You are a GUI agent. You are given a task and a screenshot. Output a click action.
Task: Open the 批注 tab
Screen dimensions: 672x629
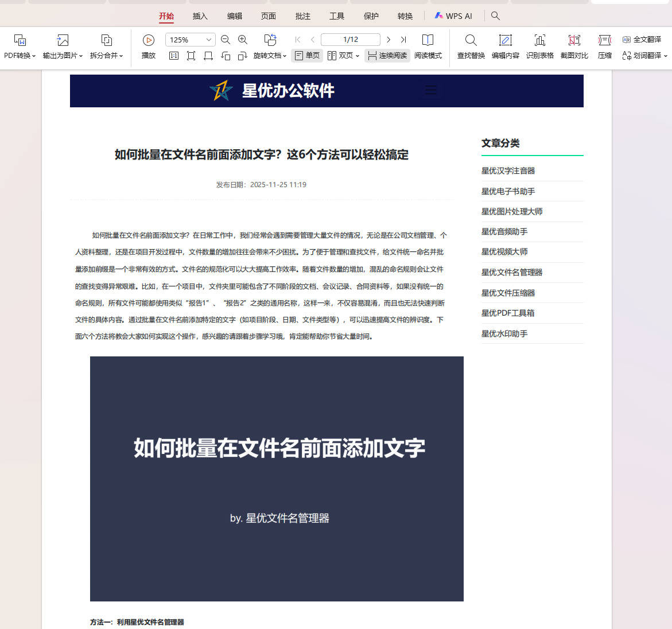click(x=302, y=16)
